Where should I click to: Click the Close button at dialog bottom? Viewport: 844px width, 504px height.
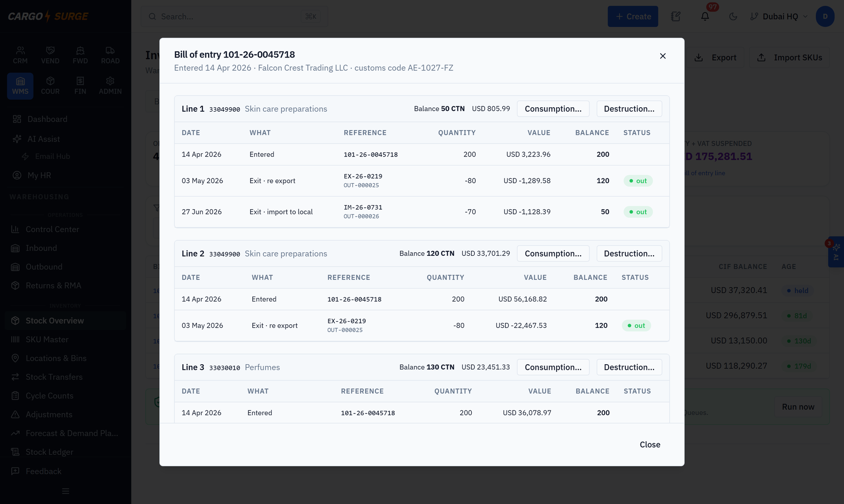pos(650,445)
